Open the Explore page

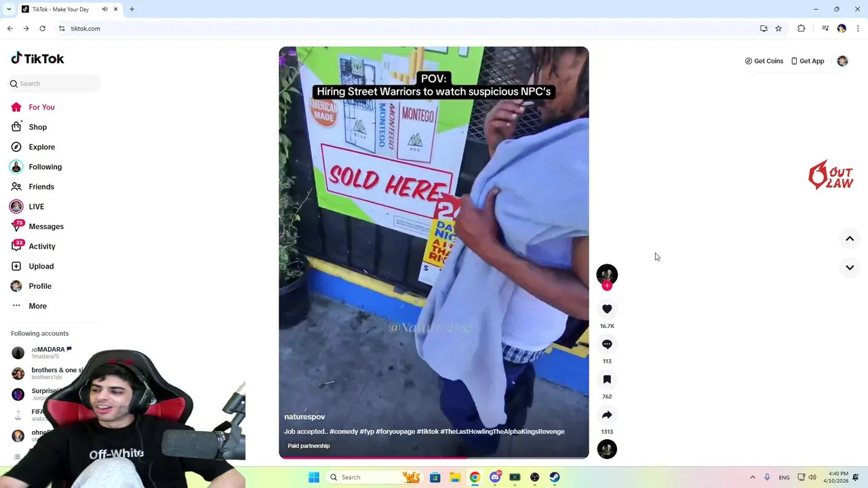pos(41,147)
